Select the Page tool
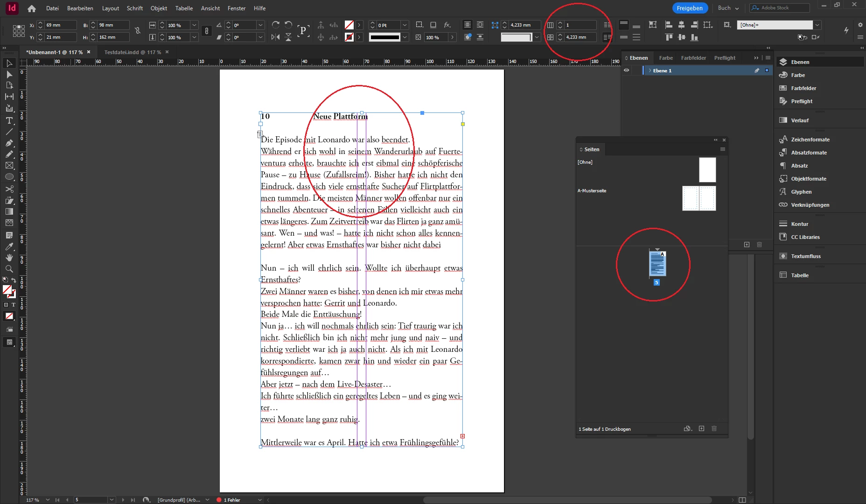Viewport: 866px width, 504px height. pyautogui.click(x=9, y=85)
